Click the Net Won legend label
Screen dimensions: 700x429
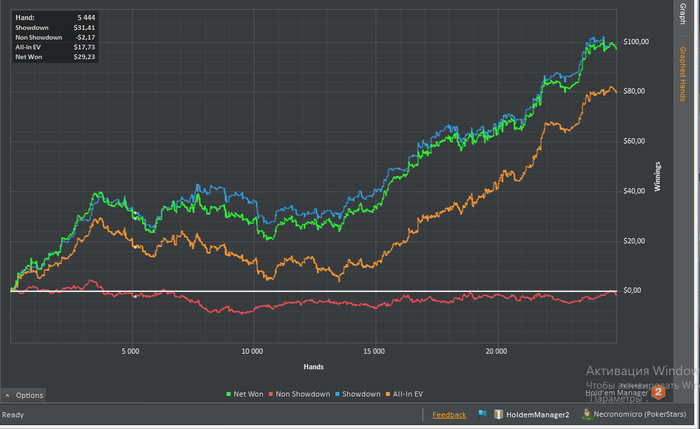tap(248, 394)
